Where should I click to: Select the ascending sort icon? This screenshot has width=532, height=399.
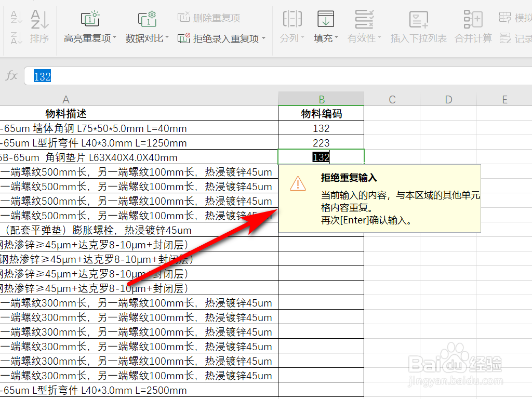pos(17,17)
